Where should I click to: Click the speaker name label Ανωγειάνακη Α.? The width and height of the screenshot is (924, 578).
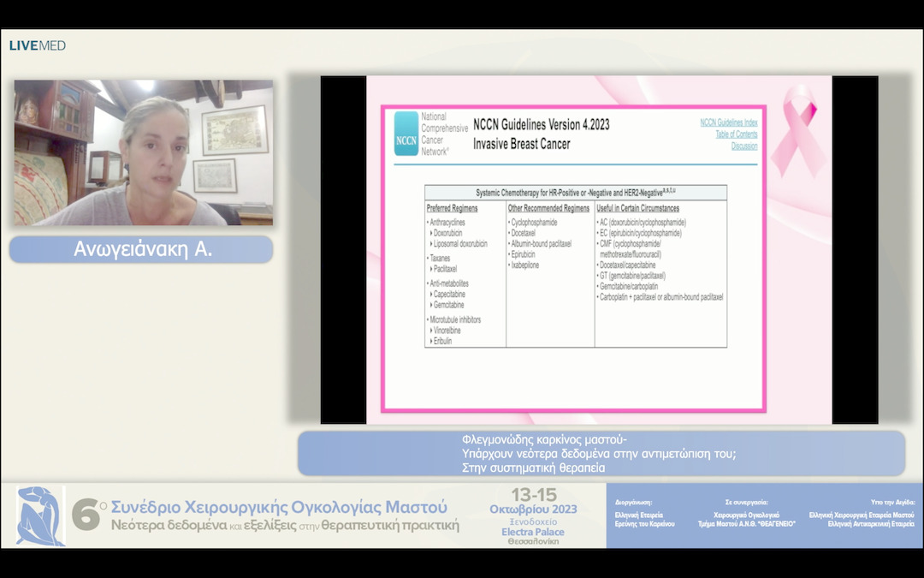(x=141, y=250)
